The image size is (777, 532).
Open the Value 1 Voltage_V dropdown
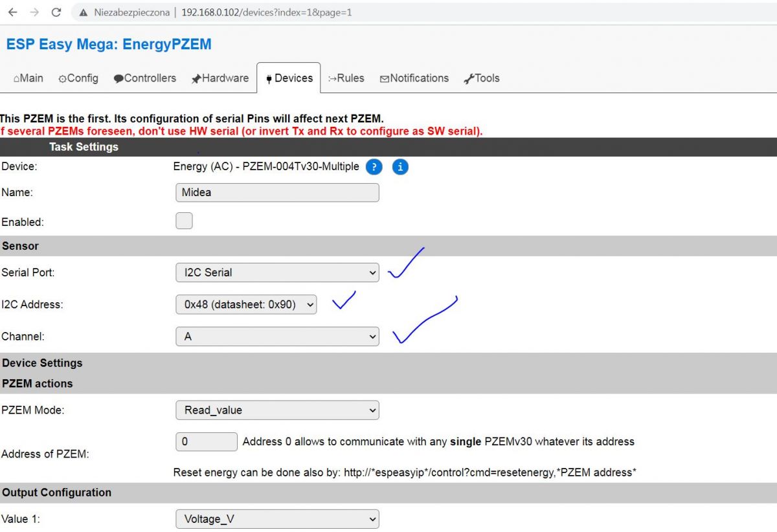tap(277, 519)
